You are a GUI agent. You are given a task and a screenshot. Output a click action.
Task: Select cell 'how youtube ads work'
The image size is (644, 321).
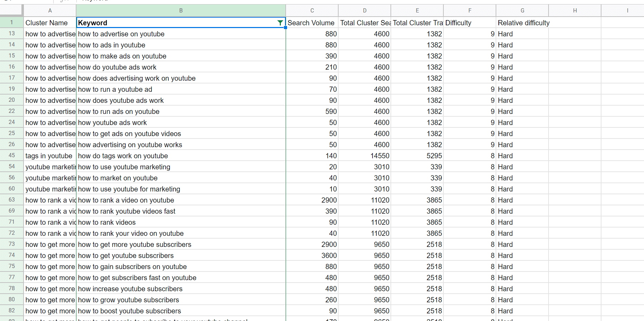tap(181, 123)
